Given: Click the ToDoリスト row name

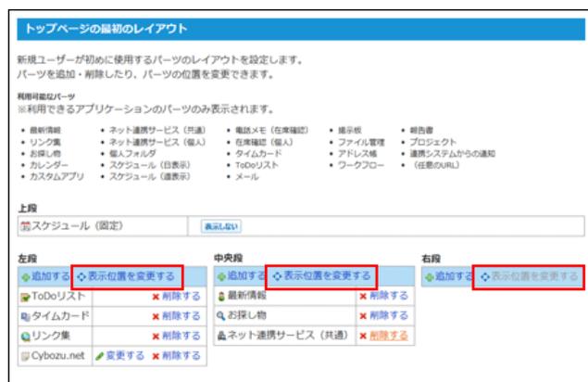Looking at the screenshot, I should click(x=58, y=297).
